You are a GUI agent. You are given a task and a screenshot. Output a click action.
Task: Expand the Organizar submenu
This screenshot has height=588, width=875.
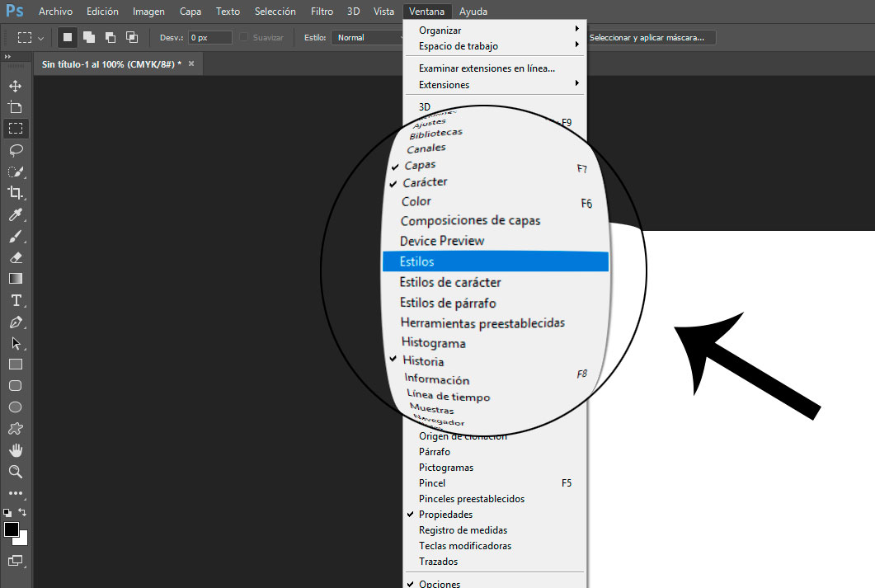point(495,31)
